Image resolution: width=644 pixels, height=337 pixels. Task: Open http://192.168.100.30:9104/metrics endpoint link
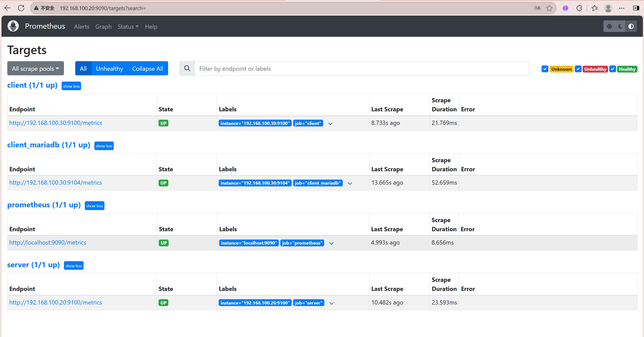56,183
